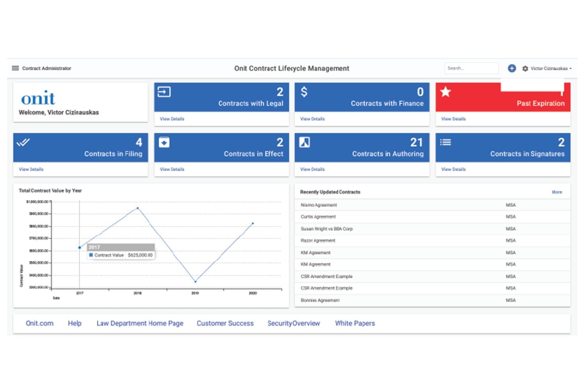The image size is (588, 392).
Task: View Details under Contracts with Legal
Action: 172,119
